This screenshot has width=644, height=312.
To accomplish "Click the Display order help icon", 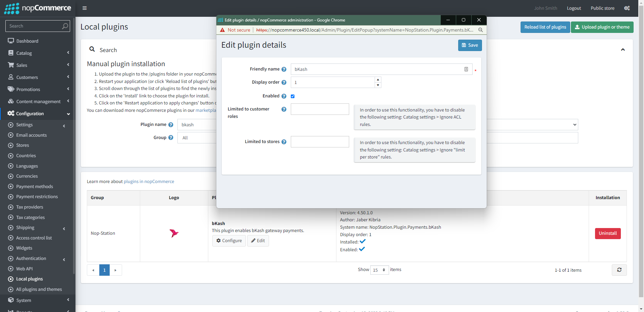I will (x=284, y=82).
